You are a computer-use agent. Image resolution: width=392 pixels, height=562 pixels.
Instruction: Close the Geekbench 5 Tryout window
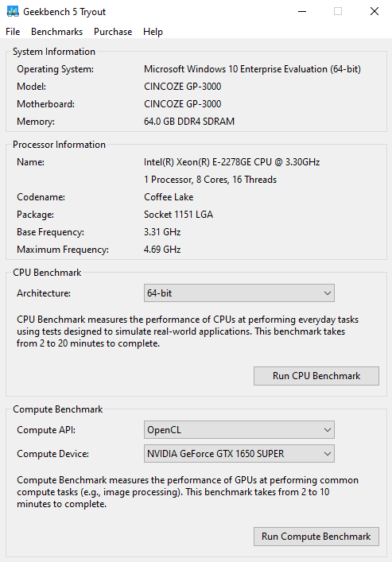click(x=375, y=11)
